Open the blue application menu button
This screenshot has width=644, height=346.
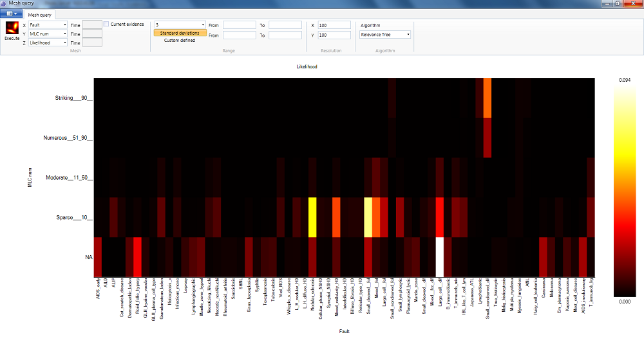(13, 14)
